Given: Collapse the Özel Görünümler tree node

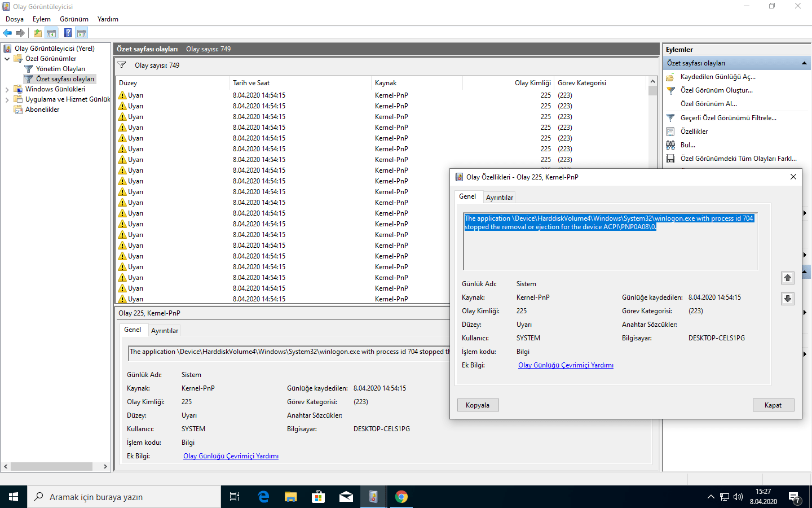Looking at the screenshot, I should click(x=7, y=59).
